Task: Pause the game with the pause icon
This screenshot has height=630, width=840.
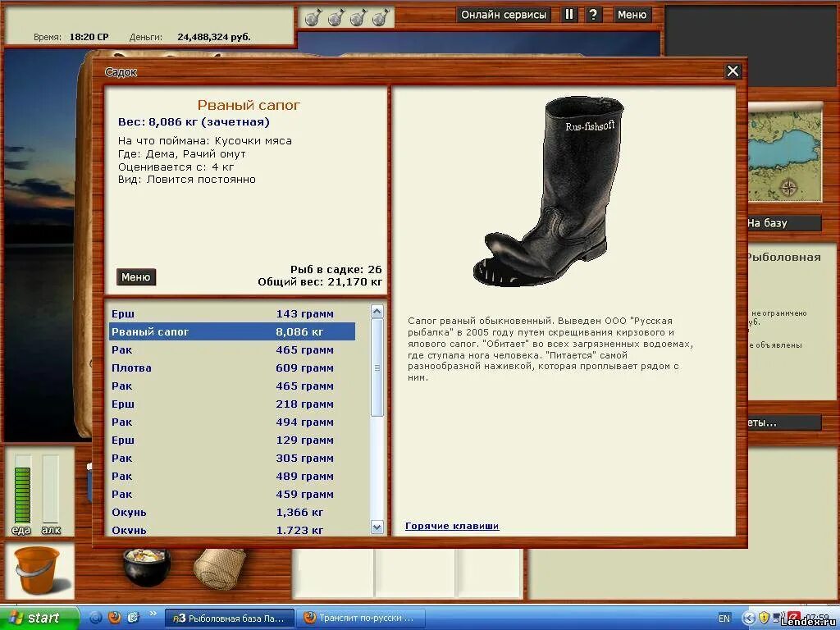Action: (569, 15)
